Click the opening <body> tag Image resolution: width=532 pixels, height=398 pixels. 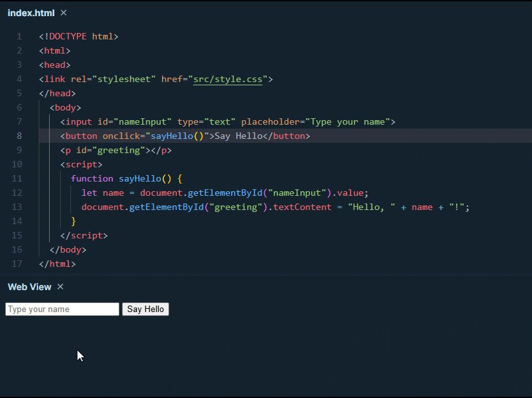(x=65, y=108)
